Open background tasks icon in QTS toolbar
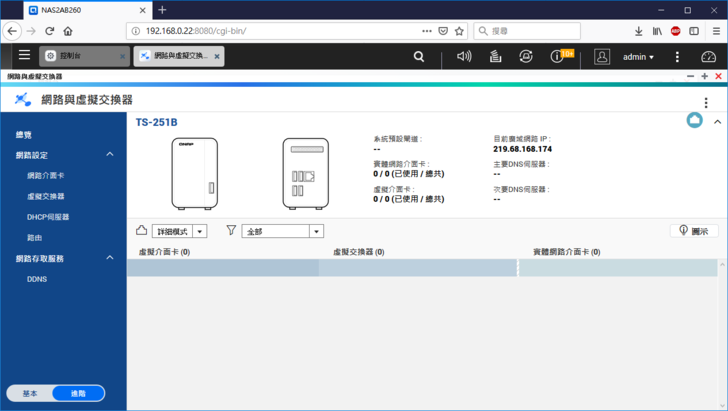The height and width of the screenshot is (411, 728). [x=495, y=57]
